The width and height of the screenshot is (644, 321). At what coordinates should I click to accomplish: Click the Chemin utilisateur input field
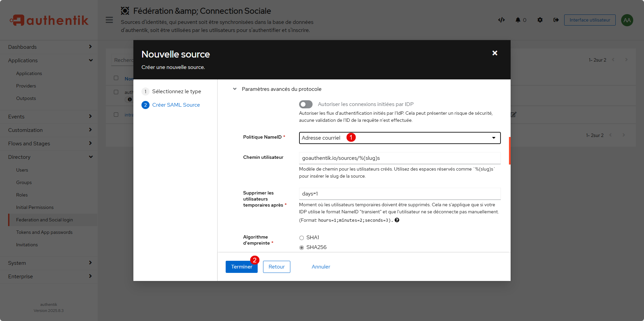(399, 158)
